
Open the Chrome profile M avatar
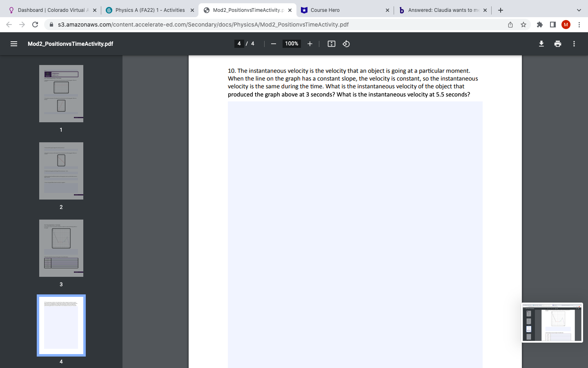(x=566, y=25)
